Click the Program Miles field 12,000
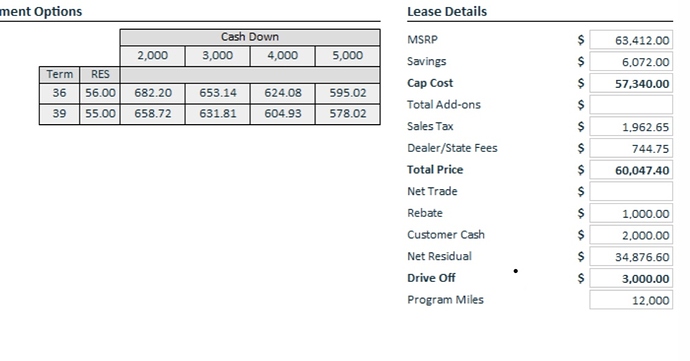Viewport: 690px width, 361px height. [x=631, y=300]
